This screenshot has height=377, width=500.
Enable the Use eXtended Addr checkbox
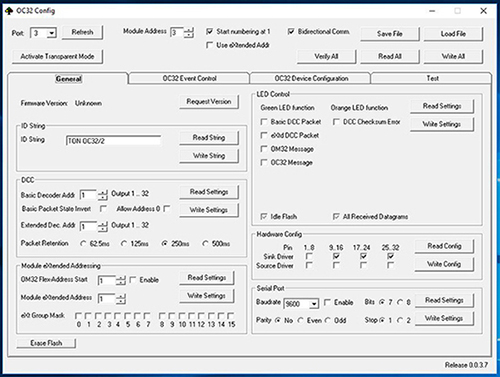click(210, 45)
